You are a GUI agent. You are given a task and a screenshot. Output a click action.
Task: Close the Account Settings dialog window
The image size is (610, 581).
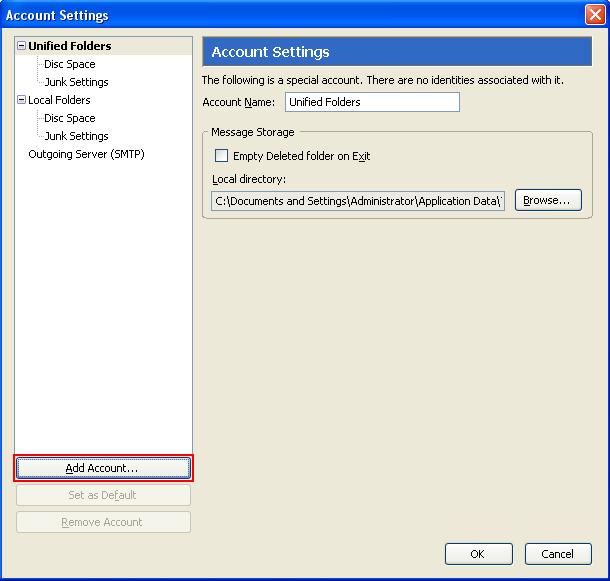pyautogui.click(x=595, y=15)
